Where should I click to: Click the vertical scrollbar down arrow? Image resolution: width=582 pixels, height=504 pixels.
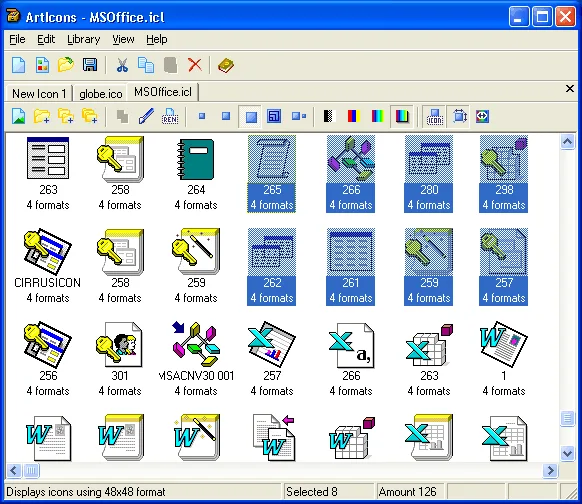pos(567,453)
